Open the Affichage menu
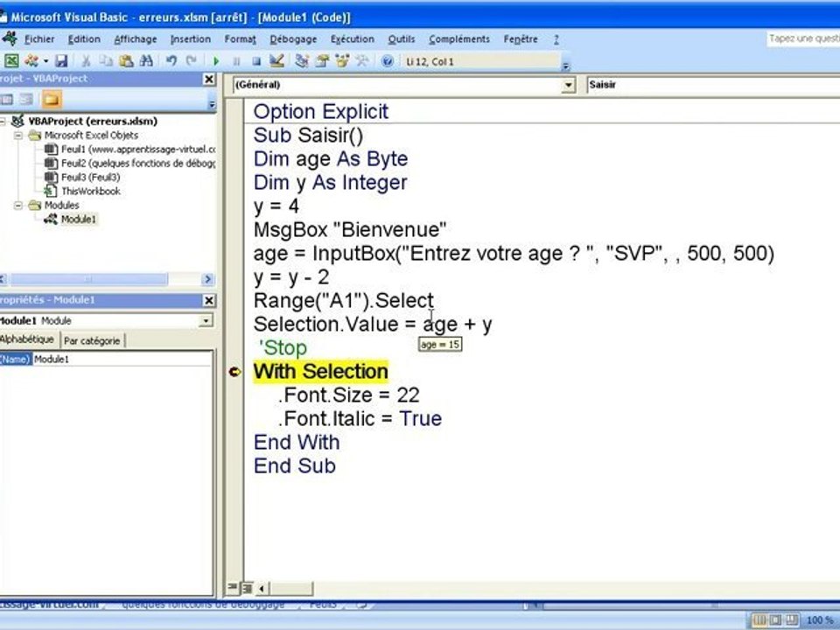The image size is (840, 630). [136, 39]
